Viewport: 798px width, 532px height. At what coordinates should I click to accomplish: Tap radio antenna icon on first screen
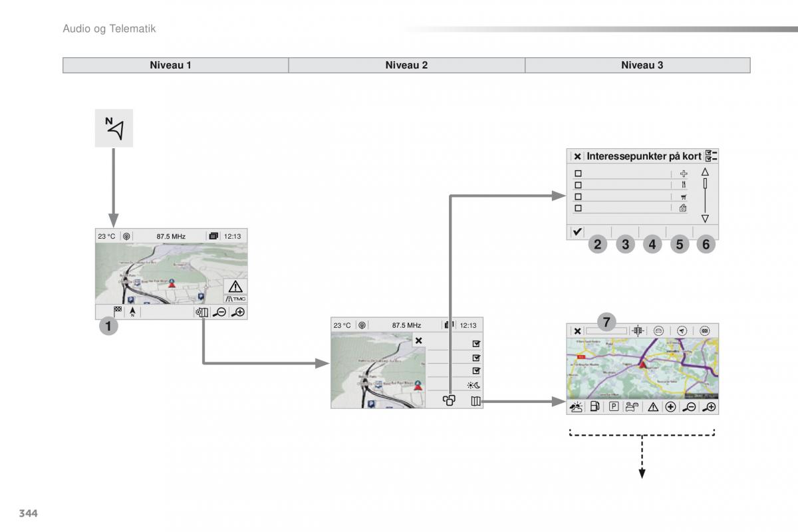tap(126, 236)
